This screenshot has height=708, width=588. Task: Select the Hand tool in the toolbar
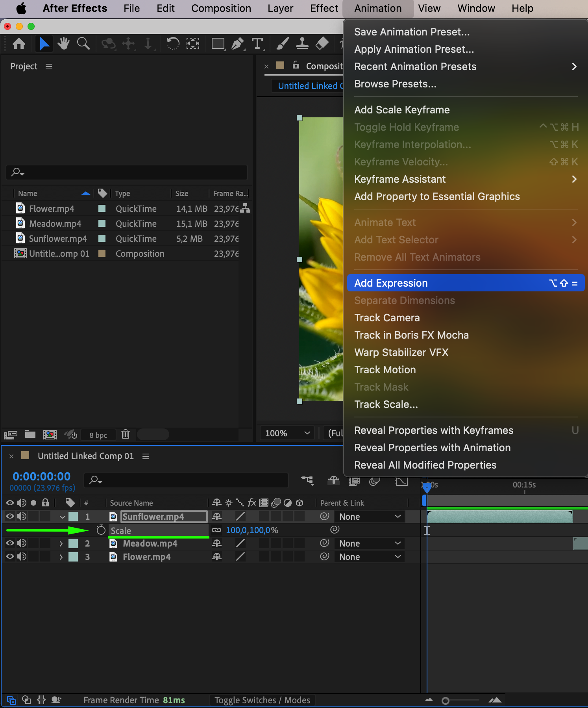[63, 44]
